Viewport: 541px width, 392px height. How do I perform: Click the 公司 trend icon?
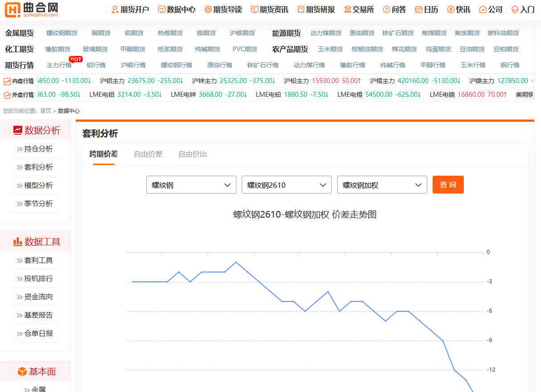483,9
